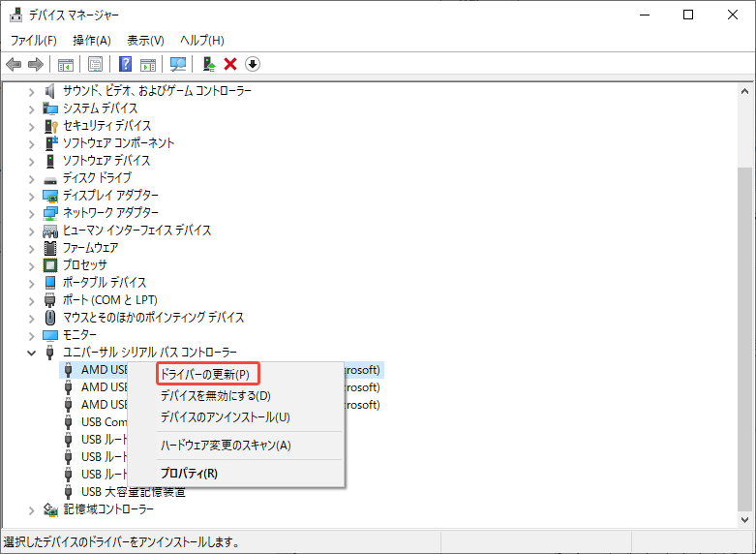Select サウンド、ビデオ、およびゲーム コントローラー icon
This screenshot has height=554, width=756.
(50, 91)
